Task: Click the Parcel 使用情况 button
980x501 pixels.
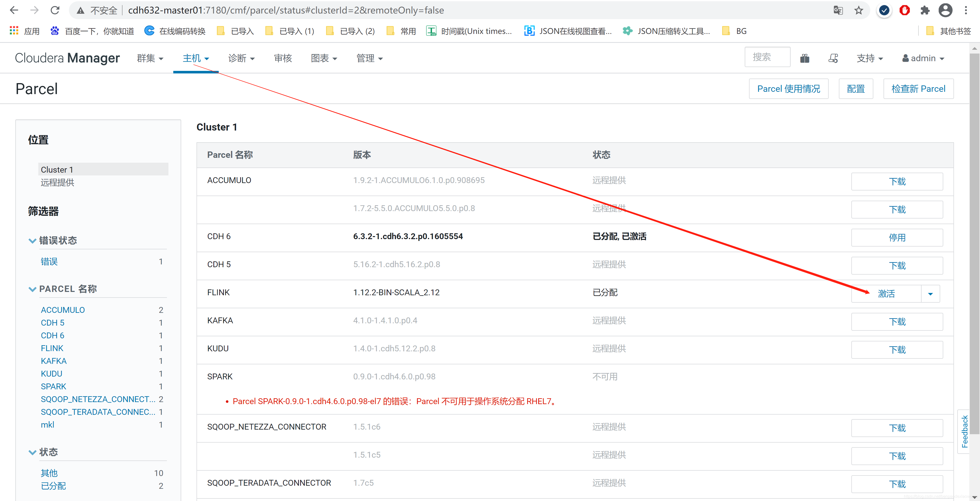Action: pyautogui.click(x=789, y=89)
